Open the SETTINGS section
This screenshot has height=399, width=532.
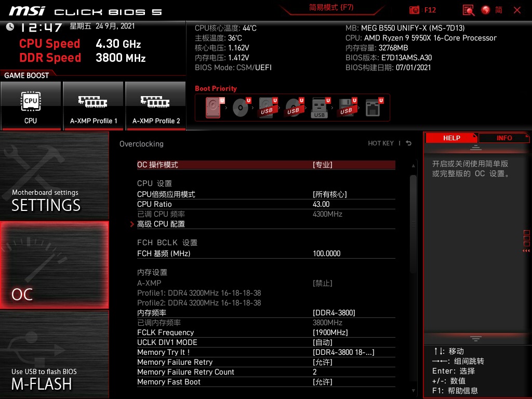54,176
